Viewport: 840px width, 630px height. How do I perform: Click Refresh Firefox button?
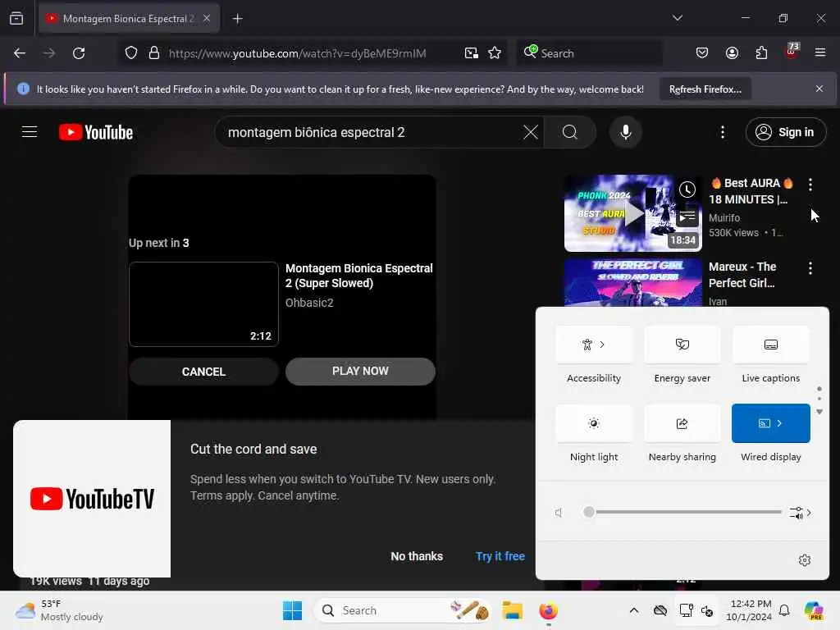coord(705,89)
